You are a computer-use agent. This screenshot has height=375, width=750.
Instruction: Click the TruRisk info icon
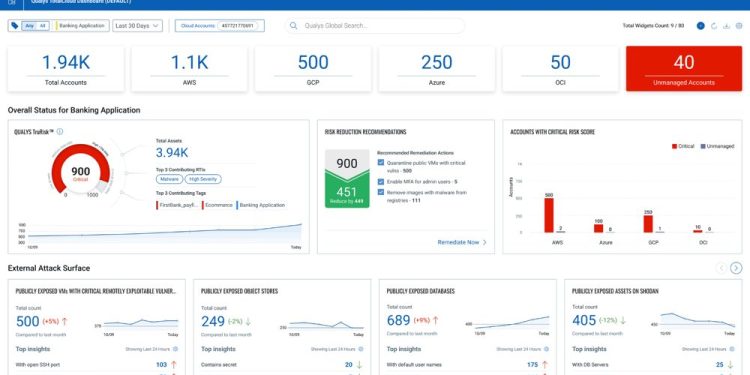coord(60,132)
